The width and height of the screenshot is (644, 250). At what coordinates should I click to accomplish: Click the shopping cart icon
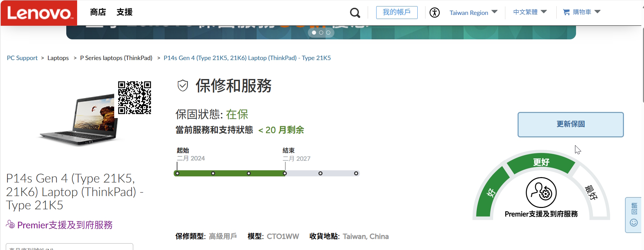[x=567, y=12]
